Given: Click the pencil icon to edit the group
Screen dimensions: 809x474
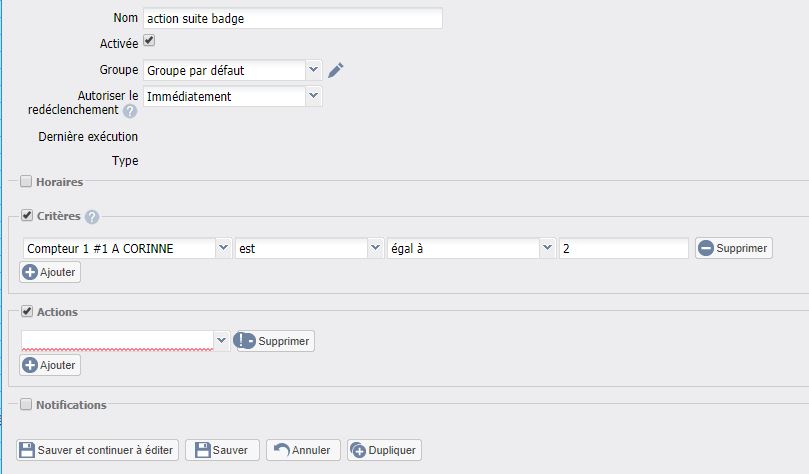Looking at the screenshot, I should (336, 70).
